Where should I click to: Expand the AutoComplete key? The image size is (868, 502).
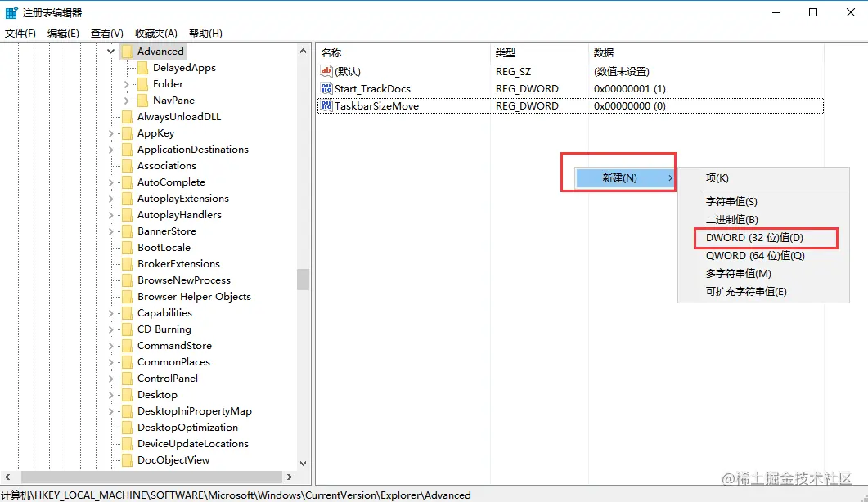point(110,182)
